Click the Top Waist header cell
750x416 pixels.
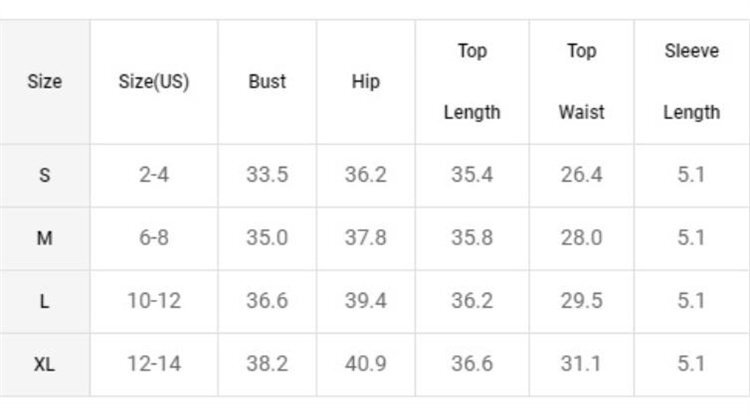point(582,82)
